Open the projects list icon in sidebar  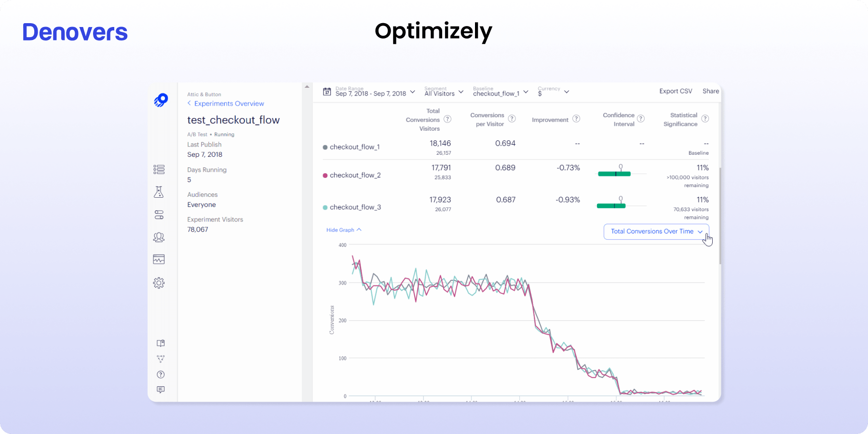coord(159,169)
